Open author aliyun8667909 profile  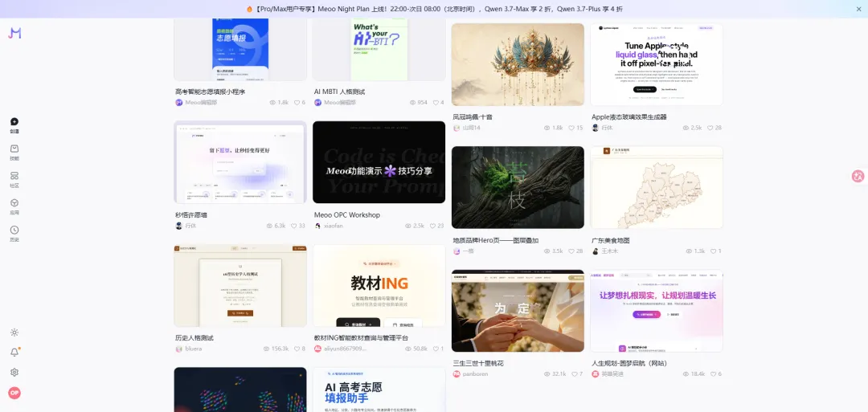click(341, 349)
